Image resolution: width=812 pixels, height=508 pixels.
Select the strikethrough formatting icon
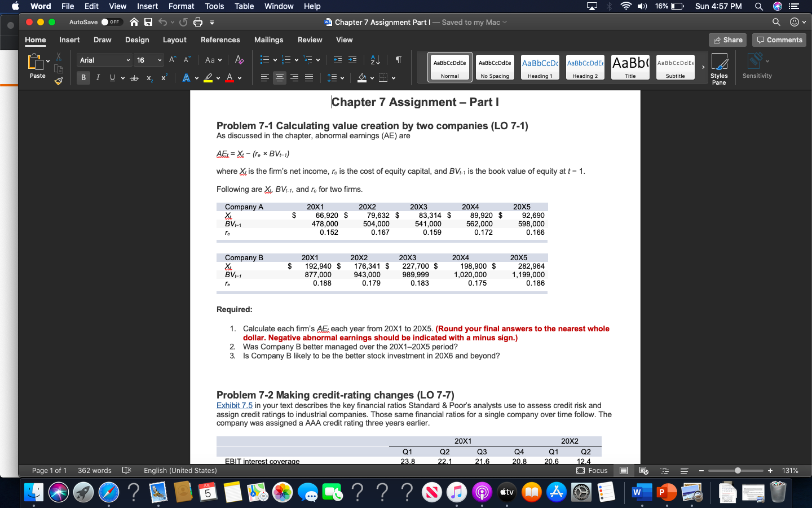click(133, 78)
